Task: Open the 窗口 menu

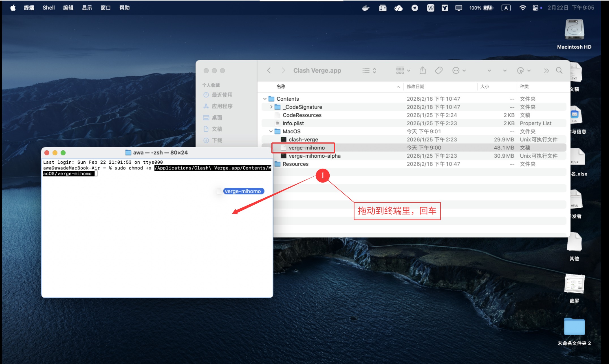Action: coord(106,8)
